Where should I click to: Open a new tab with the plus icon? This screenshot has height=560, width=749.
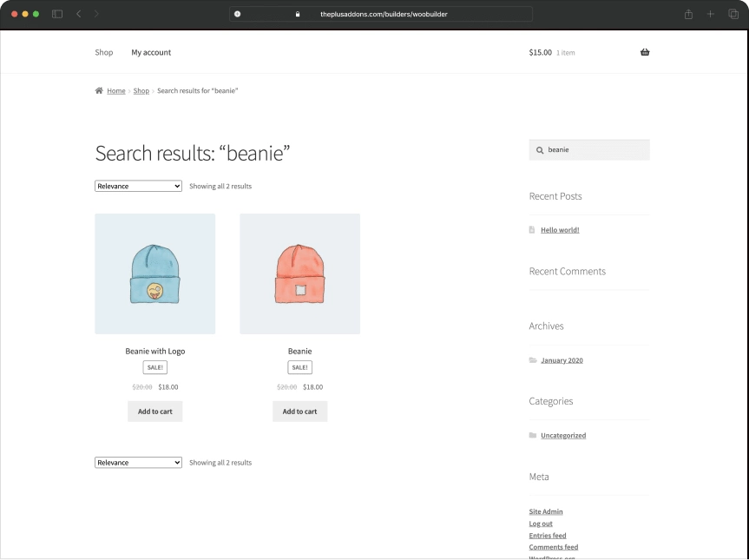[710, 14]
